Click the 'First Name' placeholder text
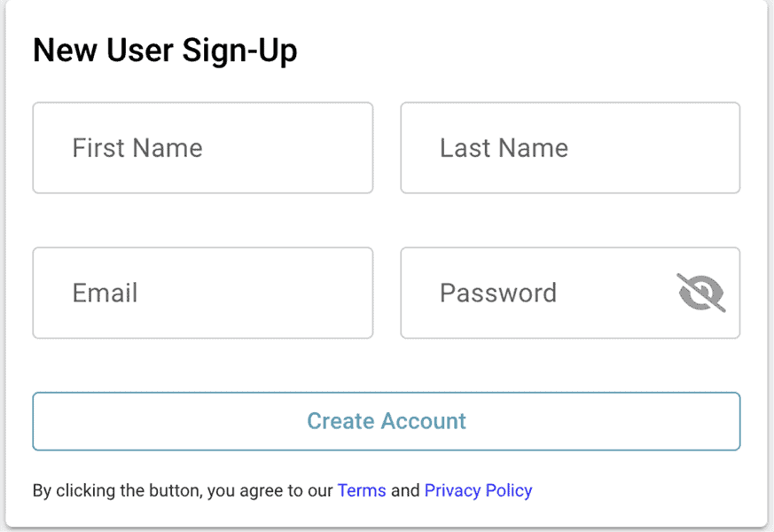 click(x=137, y=148)
